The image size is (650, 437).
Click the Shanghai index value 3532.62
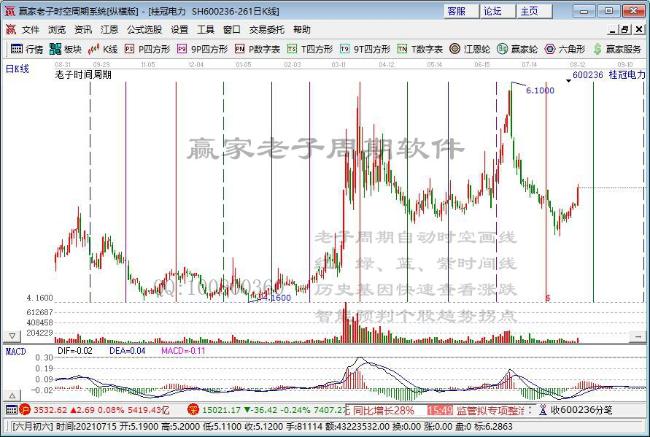click(50, 410)
